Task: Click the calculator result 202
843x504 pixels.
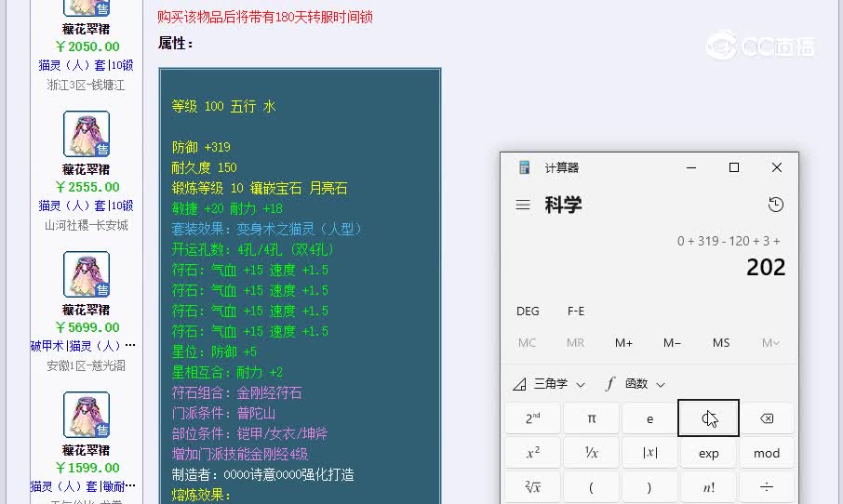Action: click(x=766, y=267)
